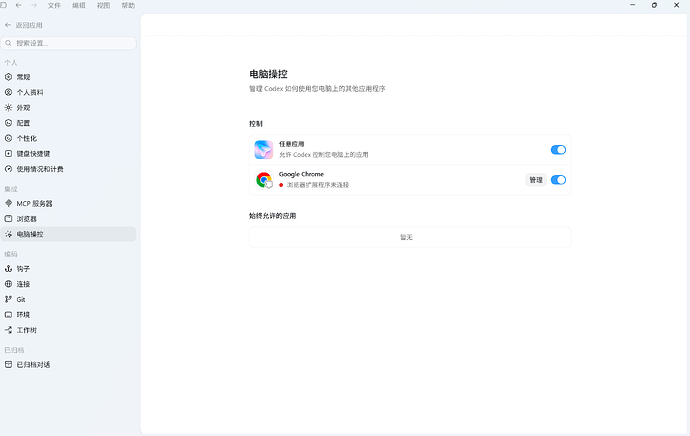The height and width of the screenshot is (436, 690).
Task: Click the Google Chrome logo icon
Action: [264, 180]
